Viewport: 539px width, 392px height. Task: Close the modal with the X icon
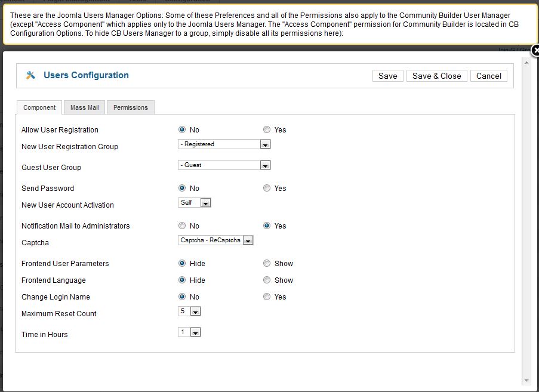pos(535,51)
